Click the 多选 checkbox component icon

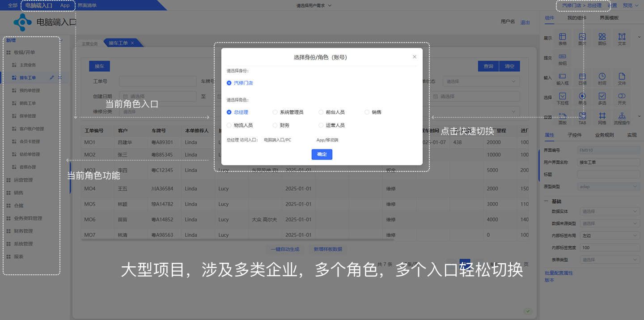(x=602, y=97)
